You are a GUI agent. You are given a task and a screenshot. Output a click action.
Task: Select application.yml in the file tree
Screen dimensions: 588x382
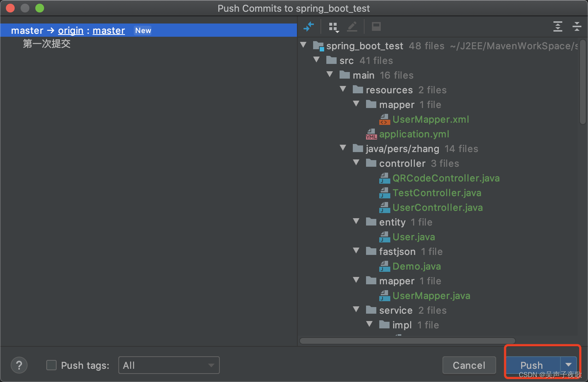coord(414,134)
